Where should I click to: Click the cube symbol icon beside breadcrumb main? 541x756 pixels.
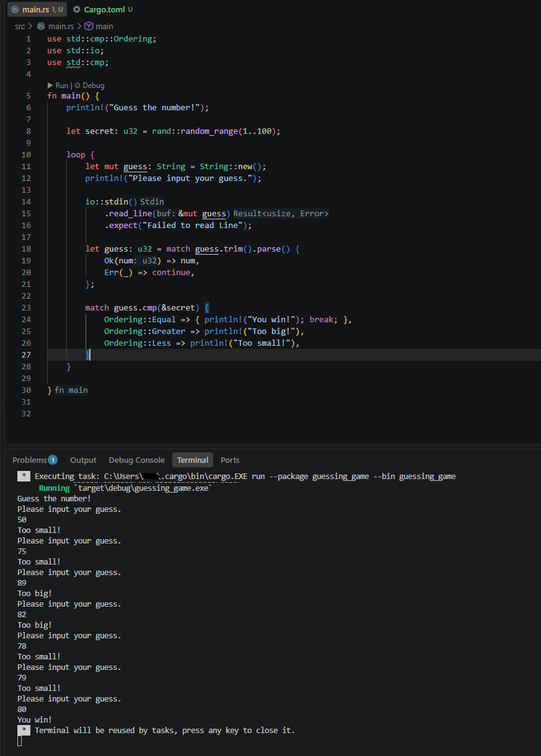(x=89, y=26)
